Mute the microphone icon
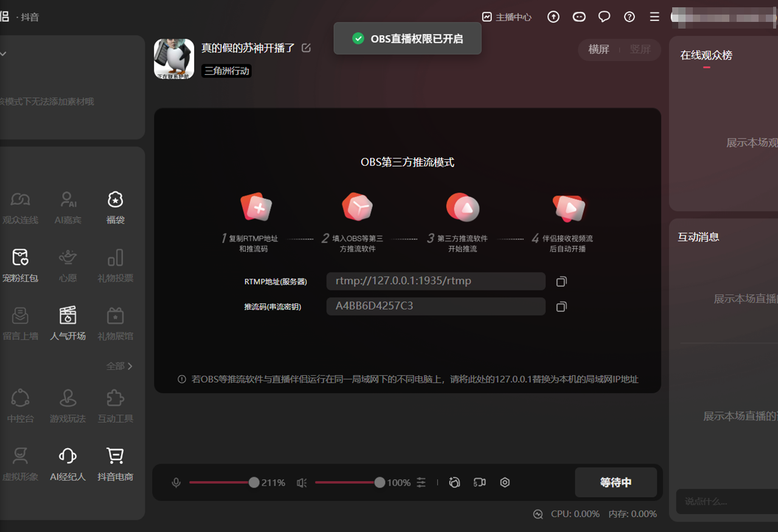Viewport: 778px width, 532px height. click(176, 483)
